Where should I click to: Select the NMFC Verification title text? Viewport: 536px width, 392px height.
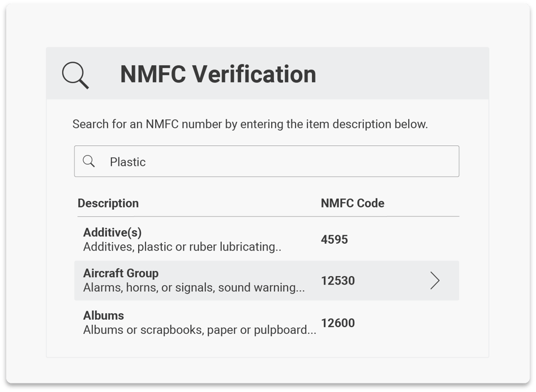pyautogui.click(x=217, y=74)
